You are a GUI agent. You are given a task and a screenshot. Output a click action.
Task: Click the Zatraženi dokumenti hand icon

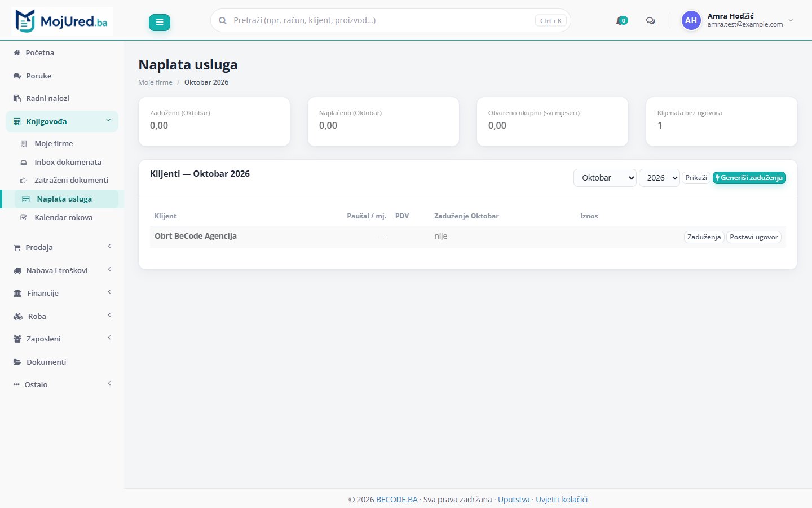24,181
